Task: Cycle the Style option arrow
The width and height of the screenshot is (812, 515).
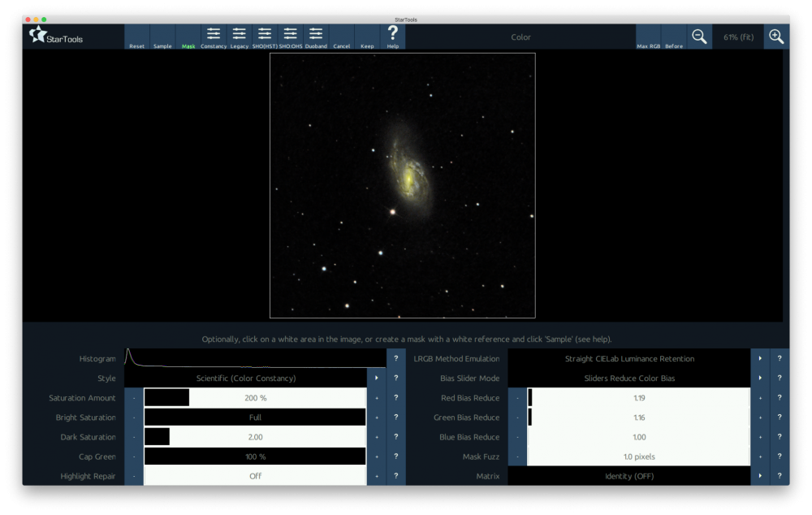Action: pos(377,379)
